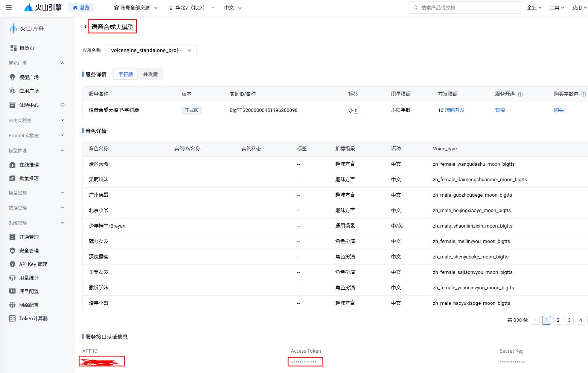This screenshot has height=373, width=588.
Task: Go to page 4 of voice list
Action: coord(580,320)
